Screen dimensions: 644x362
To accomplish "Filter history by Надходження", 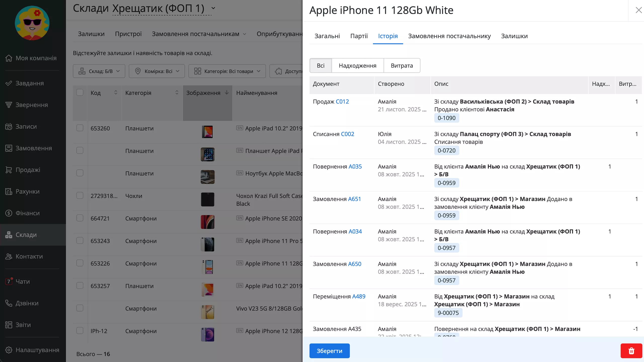I will (x=357, y=66).
